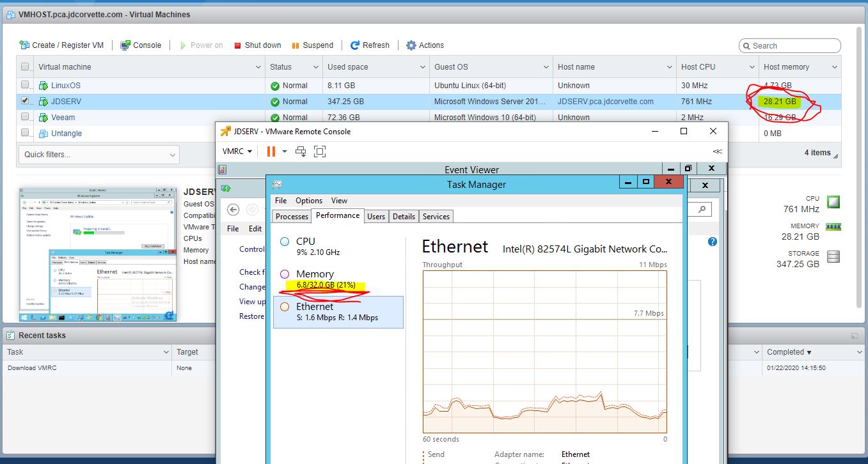Click the JDSERV.pca.jdcorvette.com host name link

pos(606,102)
